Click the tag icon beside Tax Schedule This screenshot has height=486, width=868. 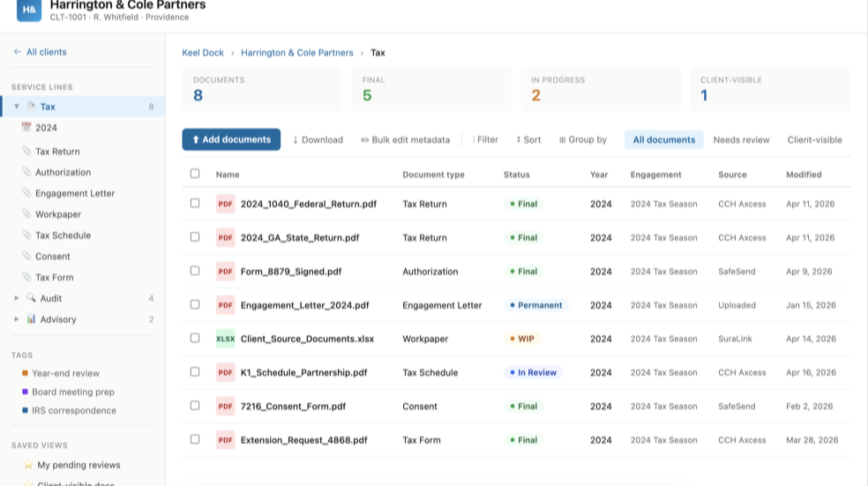pos(26,235)
